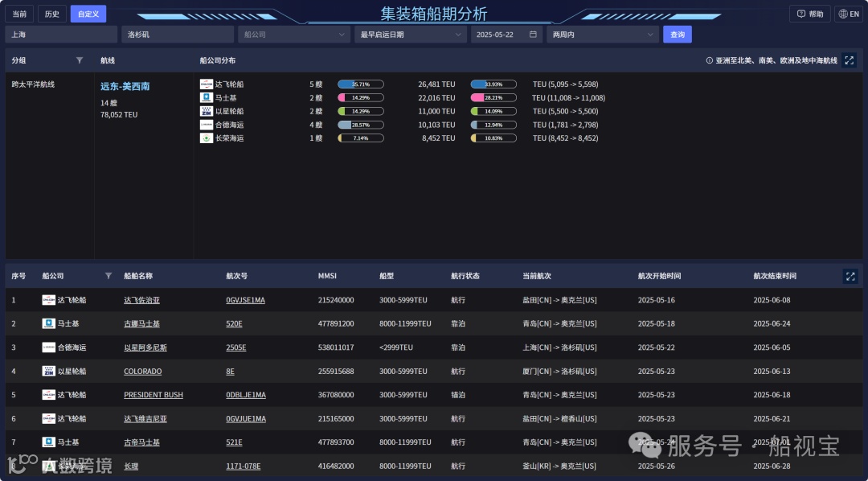Image resolution: width=868 pixels, height=481 pixels.
Task: Open vessel link 达飞佐治亚
Action: tap(141, 300)
